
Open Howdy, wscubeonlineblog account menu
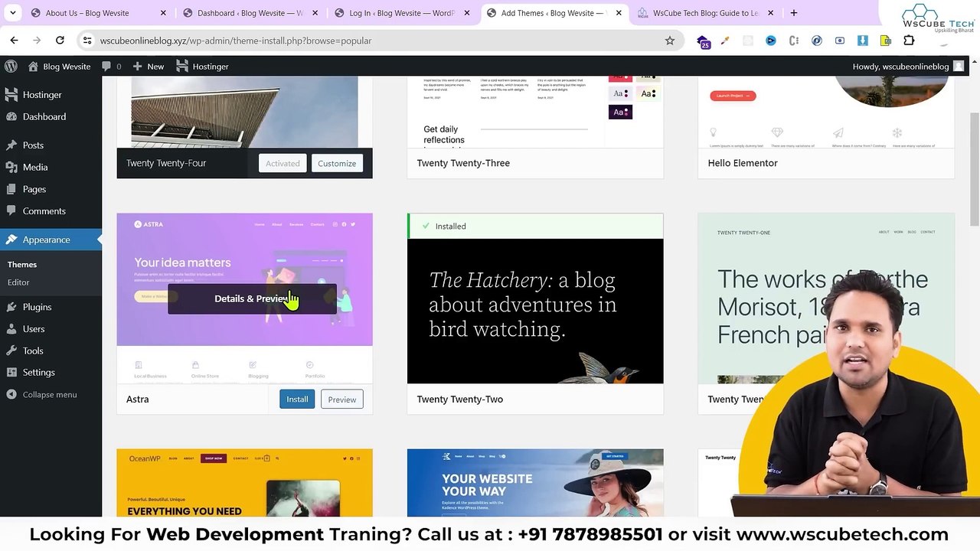(908, 67)
